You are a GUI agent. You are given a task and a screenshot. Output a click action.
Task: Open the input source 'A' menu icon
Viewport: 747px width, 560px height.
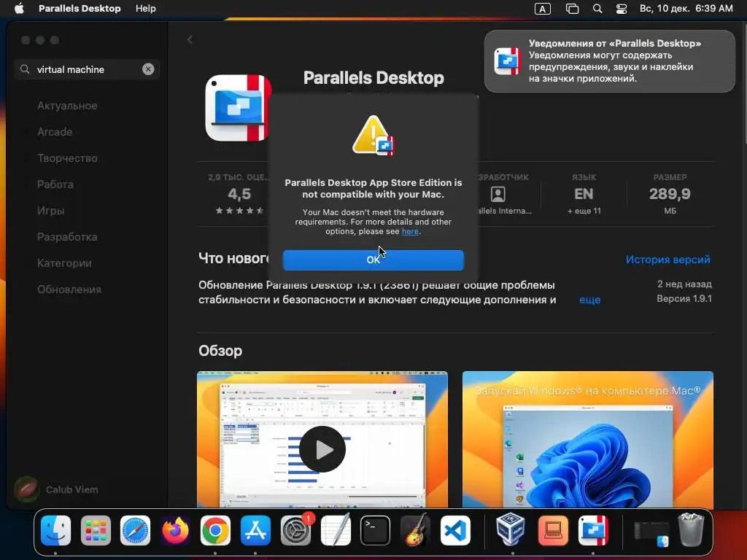pyautogui.click(x=542, y=9)
